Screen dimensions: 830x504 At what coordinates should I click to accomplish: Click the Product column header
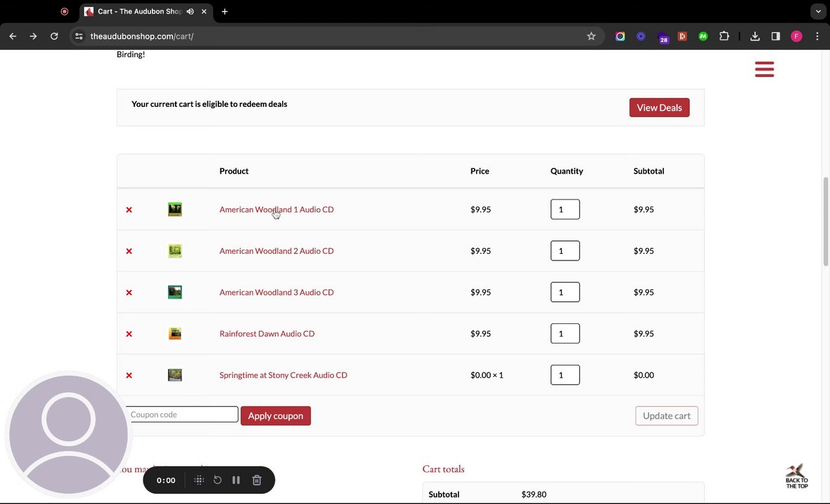point(234,171)
